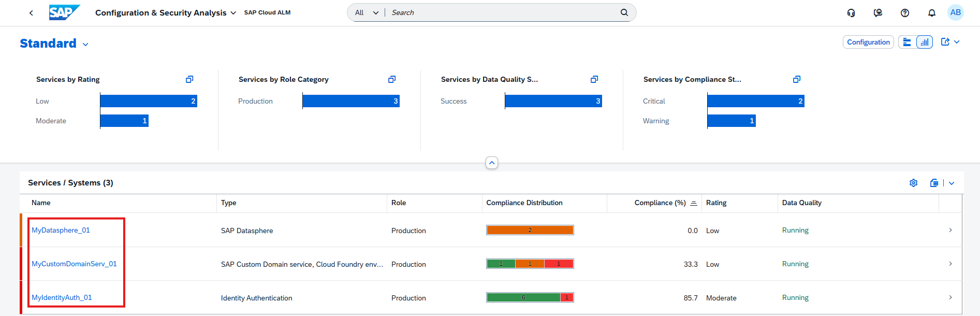Export the table to spreadsheet
This screenshot has height=316, width=980.
click(x=934, y=183)
